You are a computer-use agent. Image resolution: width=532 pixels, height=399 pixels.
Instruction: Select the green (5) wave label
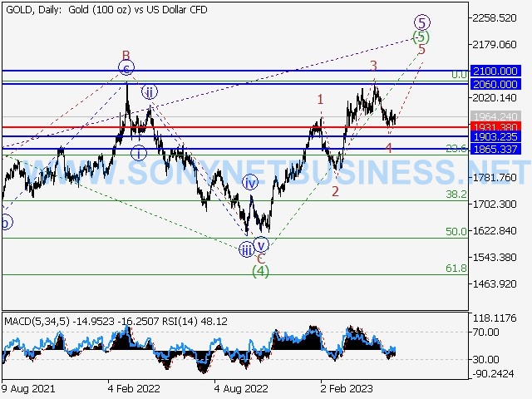pyautogui.click(x=421, y=37)
